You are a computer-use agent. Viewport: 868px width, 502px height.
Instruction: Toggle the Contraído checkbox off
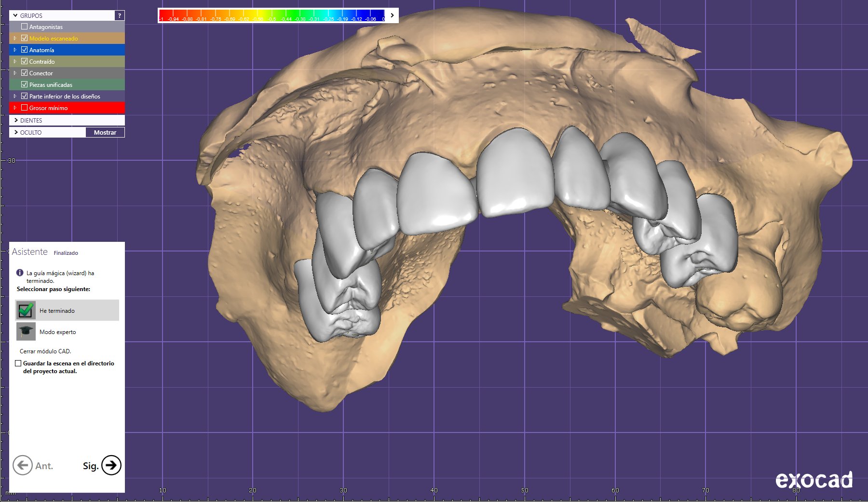(x=24, y=61)
